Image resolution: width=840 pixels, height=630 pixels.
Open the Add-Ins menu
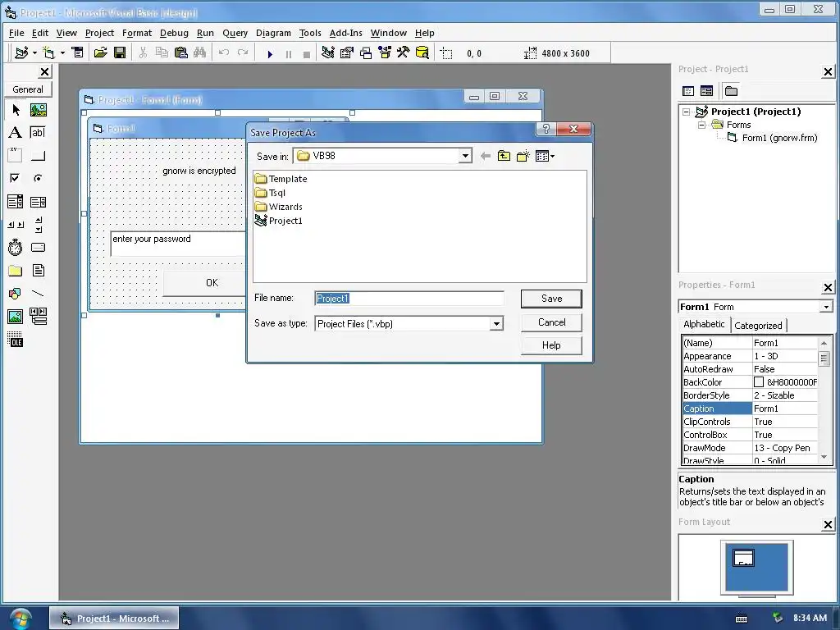click(345, 33)
